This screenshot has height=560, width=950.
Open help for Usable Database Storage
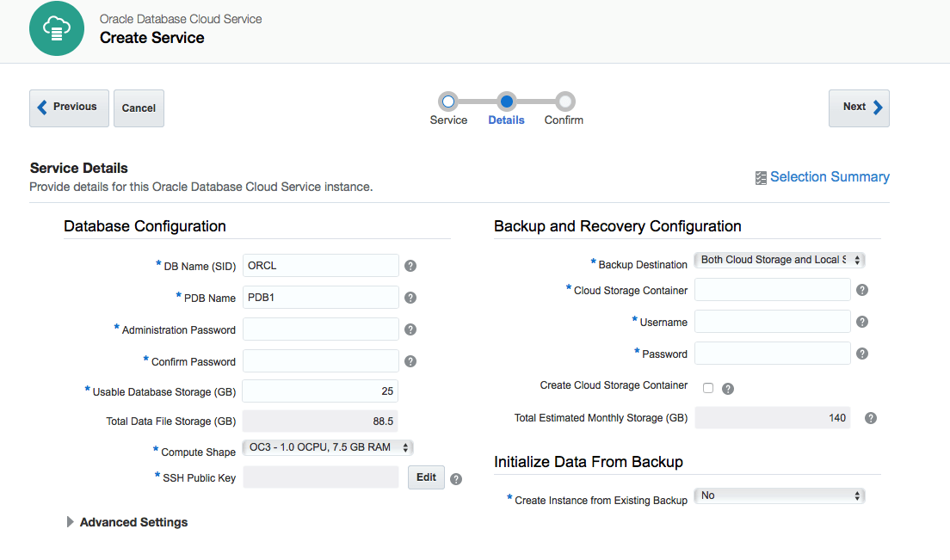pos(410,391)
